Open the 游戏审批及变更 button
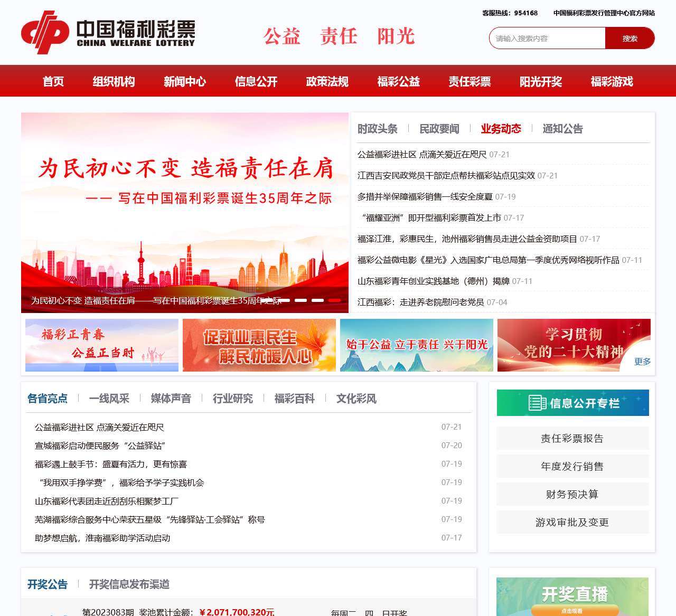676x616 pixels. click(x=572, y=522)
